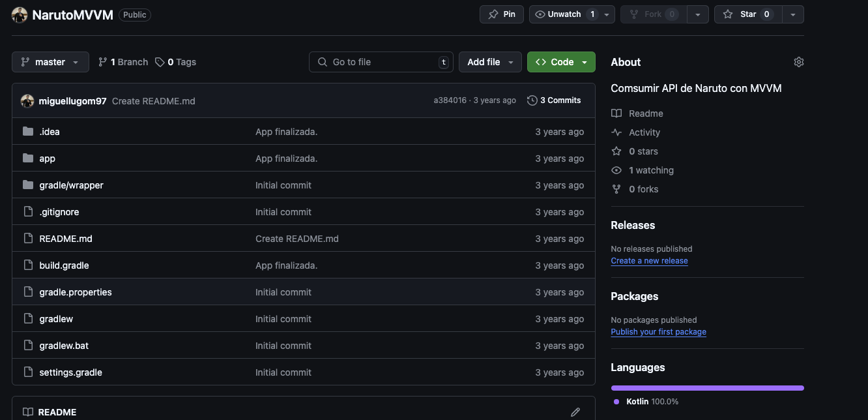Viewport: 868px width, 420px height.
Task: Open the build.gradle file
Action: tap(64, 265)
